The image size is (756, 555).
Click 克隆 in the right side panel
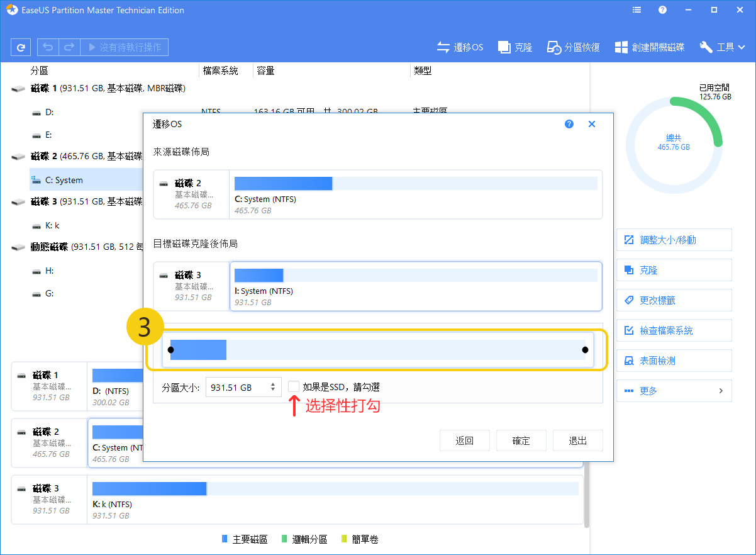pos(674,270)
